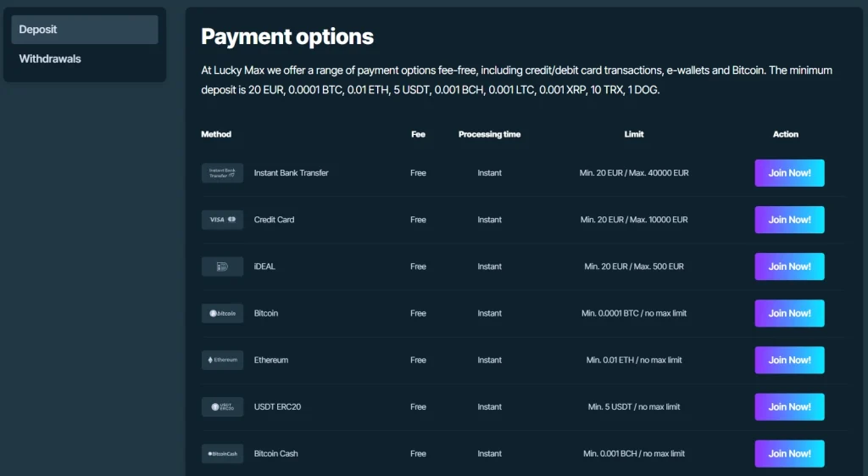Select the Credit Card method name
Viewport: 868px width, 476px height.
coord(274,220)
